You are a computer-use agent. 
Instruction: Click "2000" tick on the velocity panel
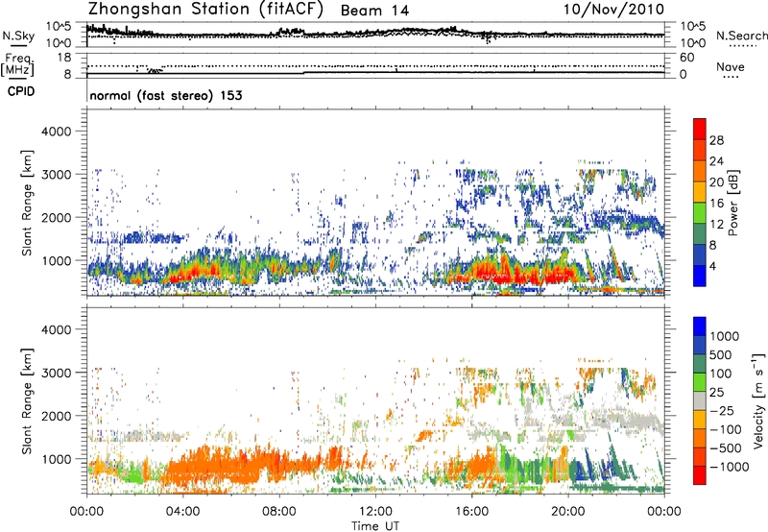[57, 416]
